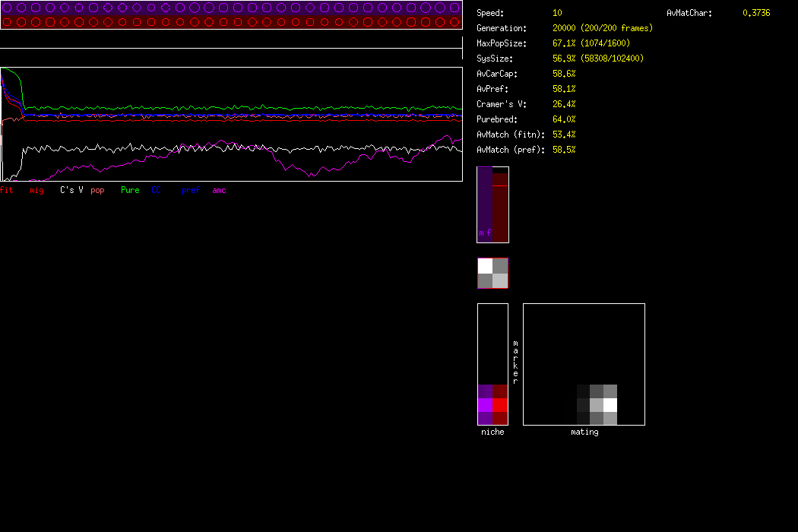Viewport: 798px width, 532px height.
Task: Select the AvMatChar value 0.3736
Action: [x=756, y=13]
